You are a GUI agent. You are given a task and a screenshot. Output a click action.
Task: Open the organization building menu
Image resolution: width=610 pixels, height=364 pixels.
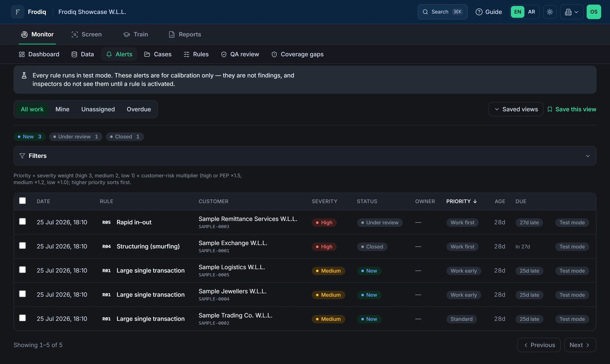(571, 12)
